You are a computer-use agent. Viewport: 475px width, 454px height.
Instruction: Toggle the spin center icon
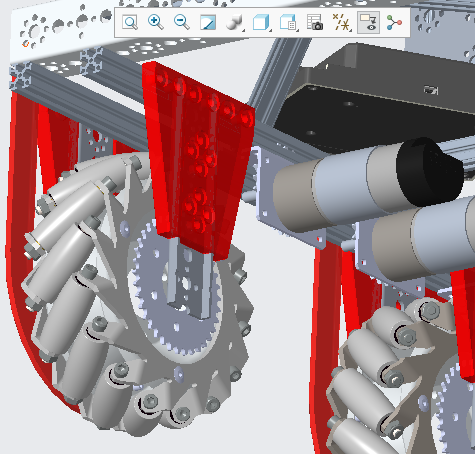pyautogui.click(x=394, y=22)
